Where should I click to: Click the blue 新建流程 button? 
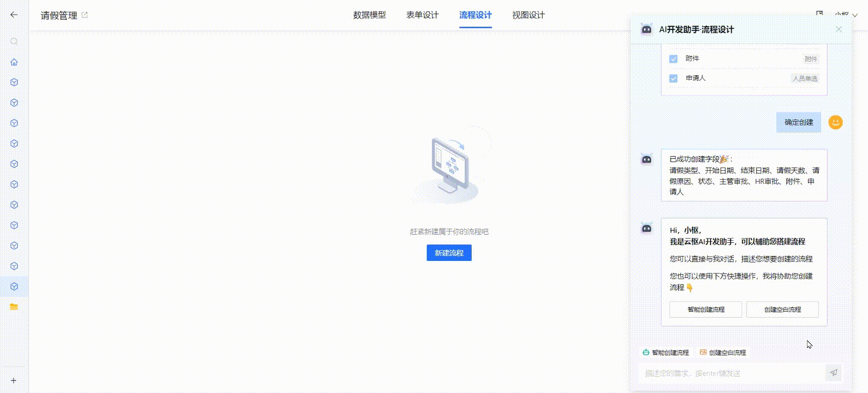click(x=449, y=253)
